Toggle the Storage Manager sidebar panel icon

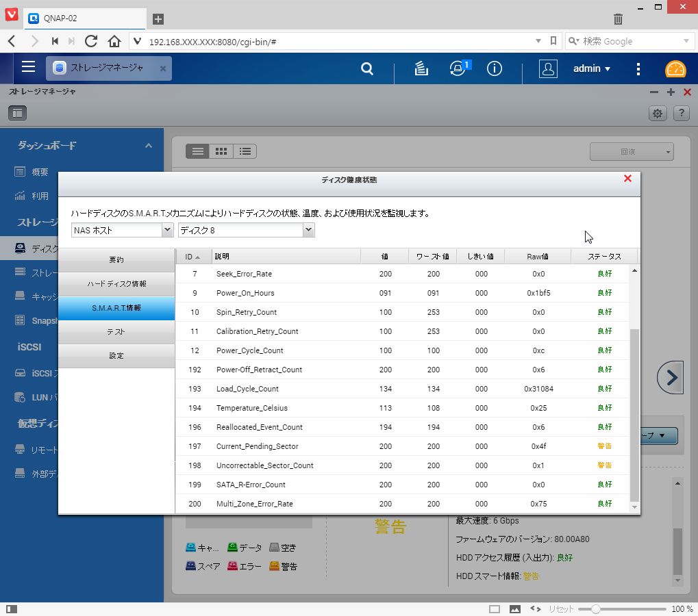[17, 113]
